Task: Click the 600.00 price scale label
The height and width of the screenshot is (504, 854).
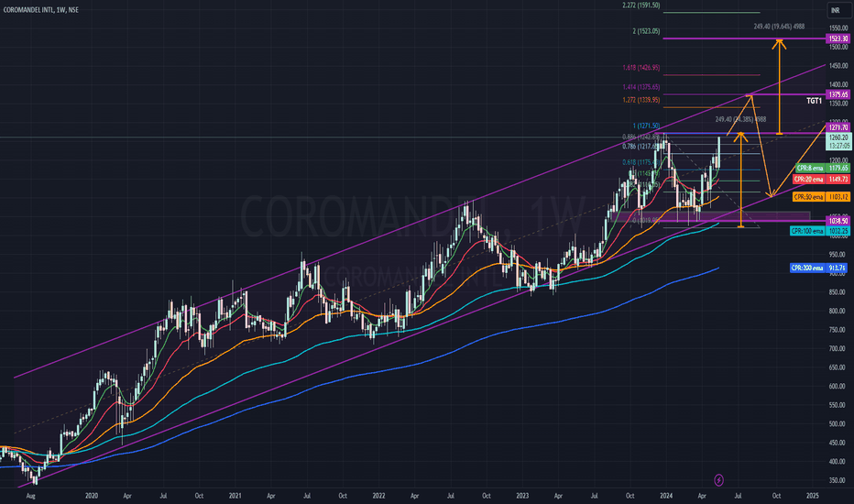Action: tap(838, 387)
